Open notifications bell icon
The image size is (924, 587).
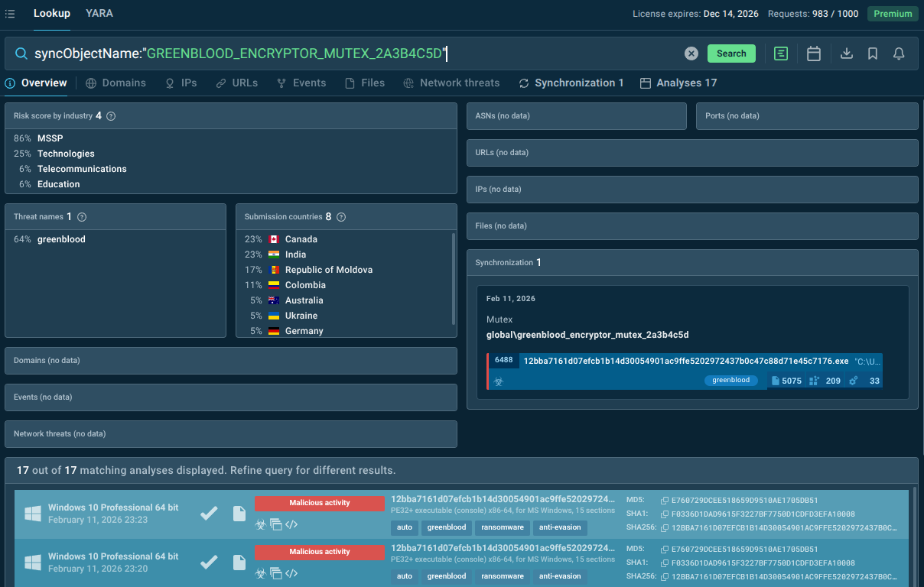900,54
